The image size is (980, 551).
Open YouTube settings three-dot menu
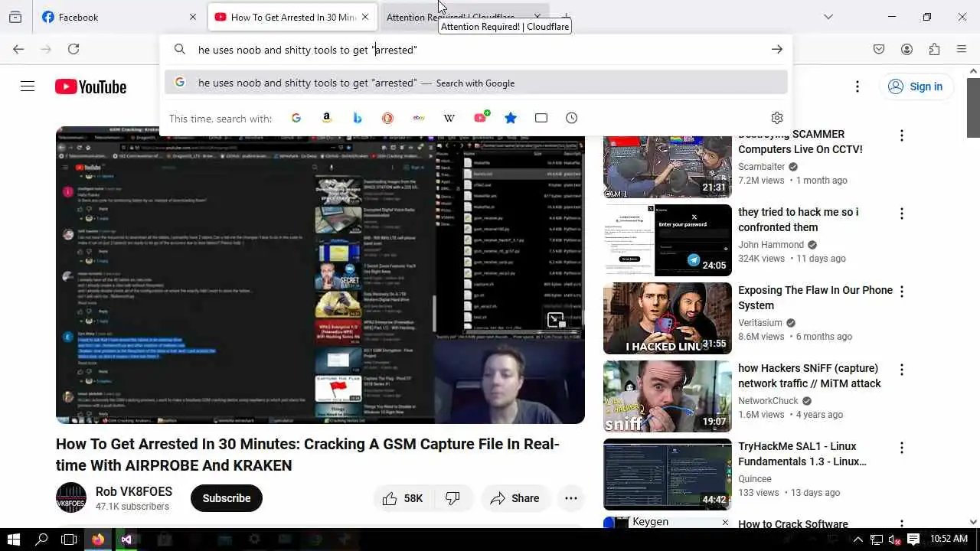(857, 86)
